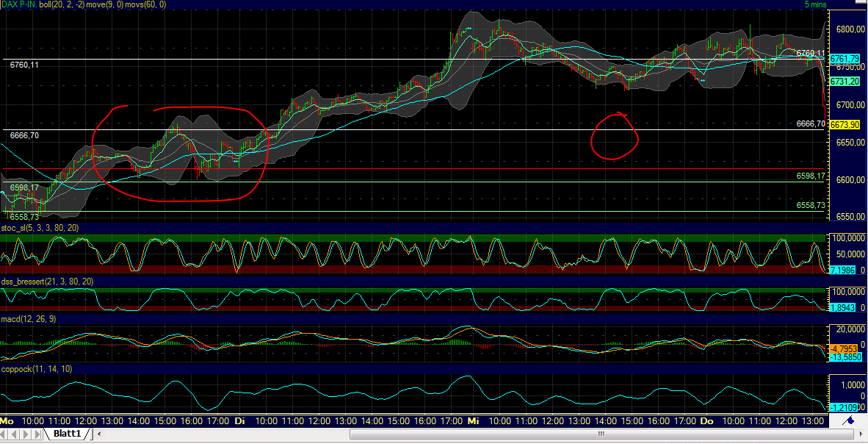
Task: Click the previous-sheet navigation arrow
Action: click(15, 434)
